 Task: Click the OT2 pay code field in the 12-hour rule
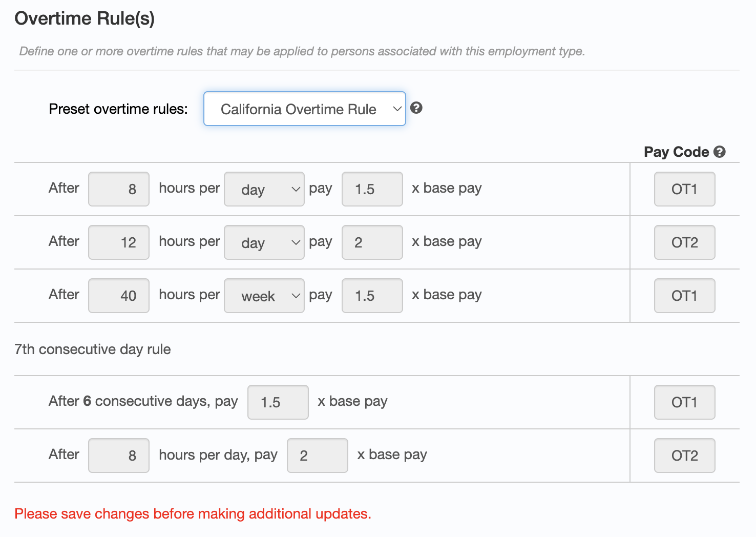pyautogui.click(x=684, y=242)
